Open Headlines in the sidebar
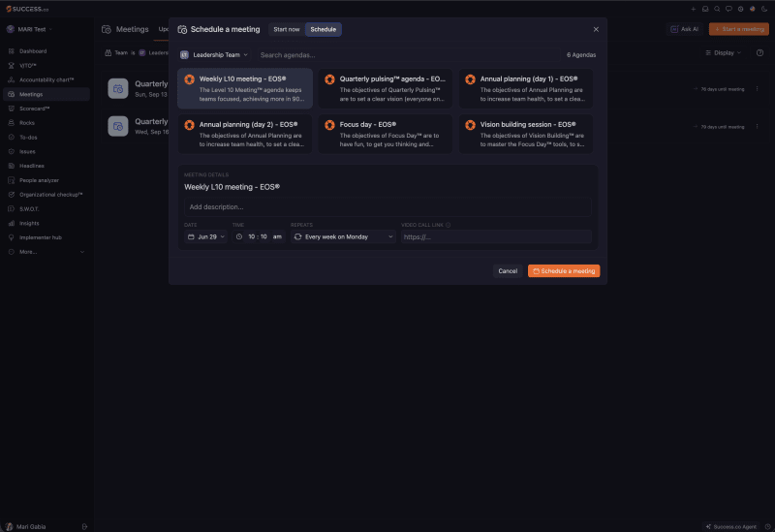 tap(46, 166)
